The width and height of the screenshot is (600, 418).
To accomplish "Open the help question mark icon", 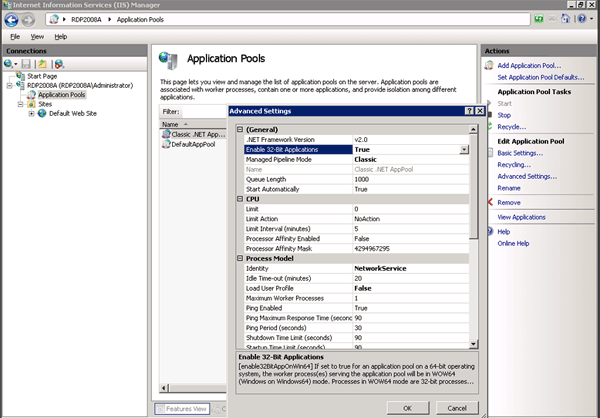I will [x=582, y=18].
